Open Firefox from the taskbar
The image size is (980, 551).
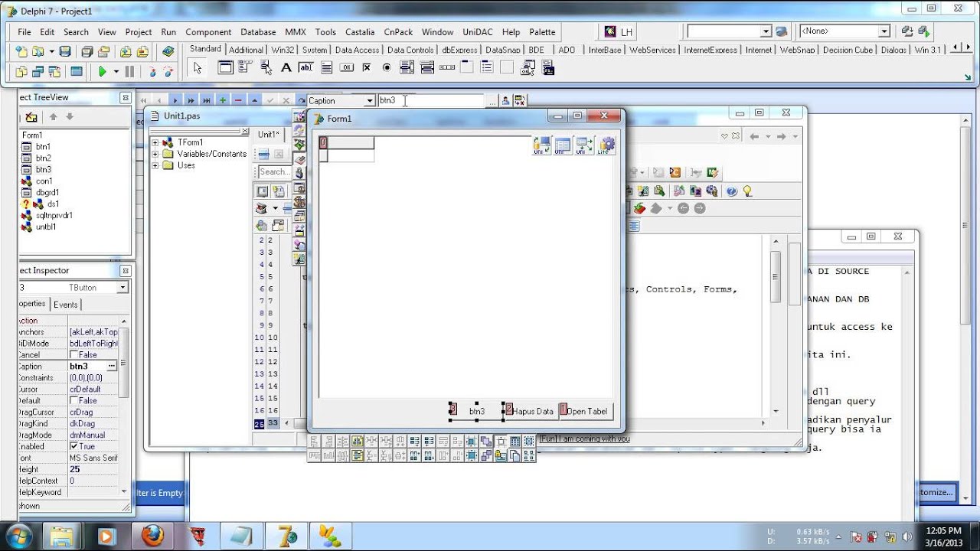(152, 536)
